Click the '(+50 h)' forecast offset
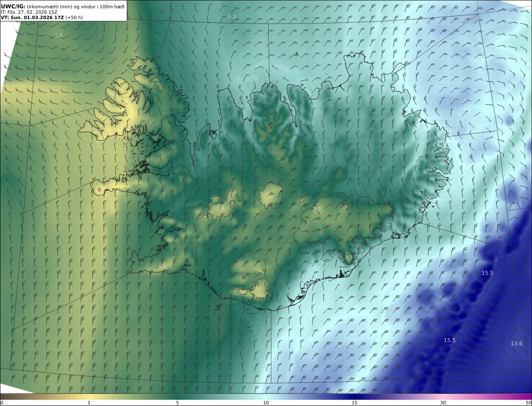This screenshot has width=532, height=406. (74, 17)
